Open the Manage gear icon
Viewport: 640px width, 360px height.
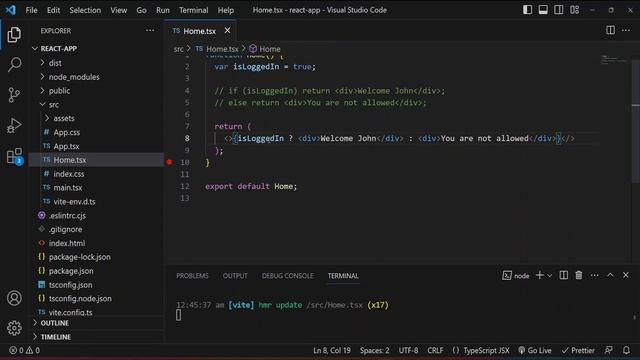pyautogui.click(x=14, y=328)
